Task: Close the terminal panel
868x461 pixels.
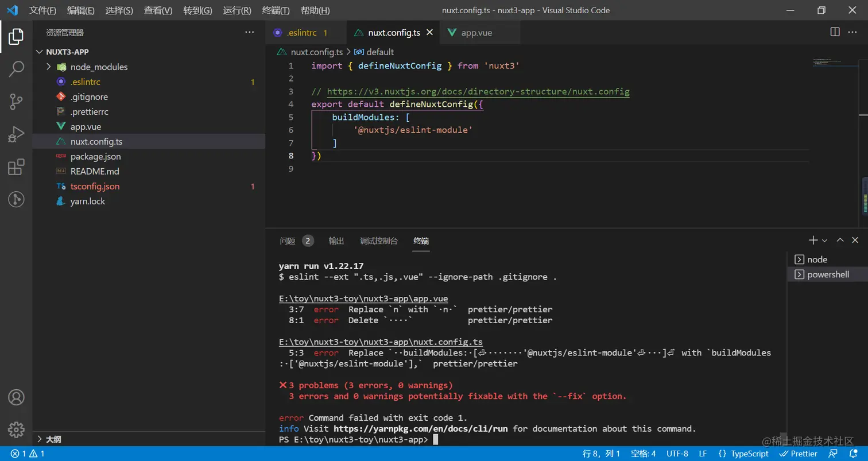Action: pos(855,240)
